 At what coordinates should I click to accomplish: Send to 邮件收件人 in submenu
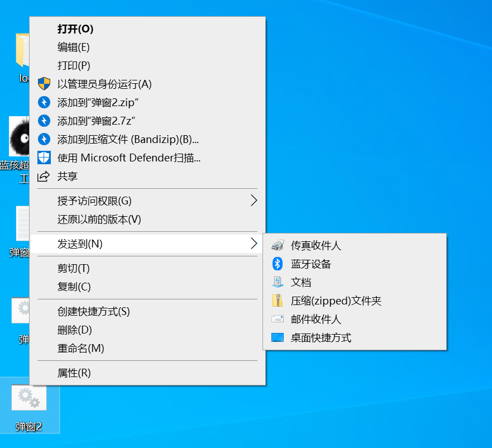pos(355,319)
